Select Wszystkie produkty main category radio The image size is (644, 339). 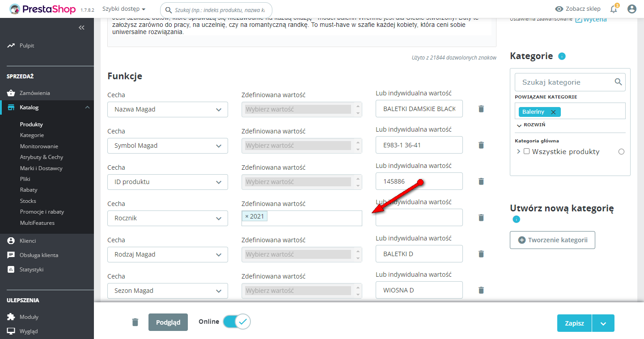[x=621, y=152]
